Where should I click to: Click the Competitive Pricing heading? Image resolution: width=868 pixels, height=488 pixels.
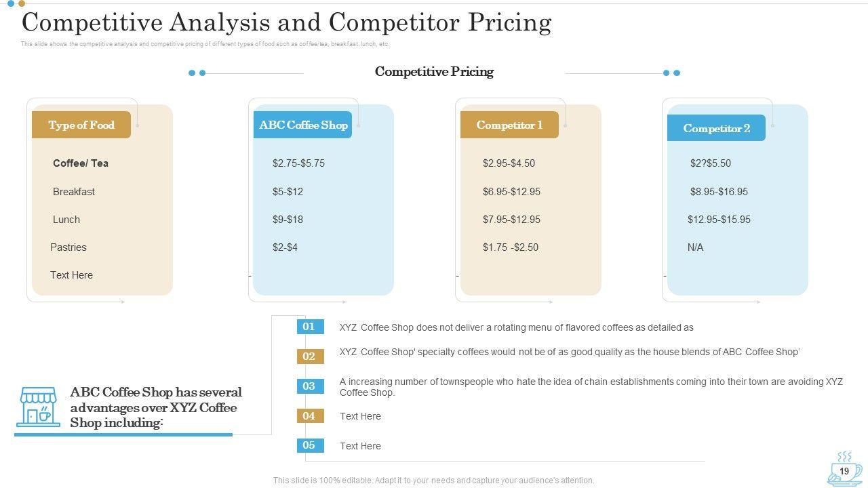434,72
